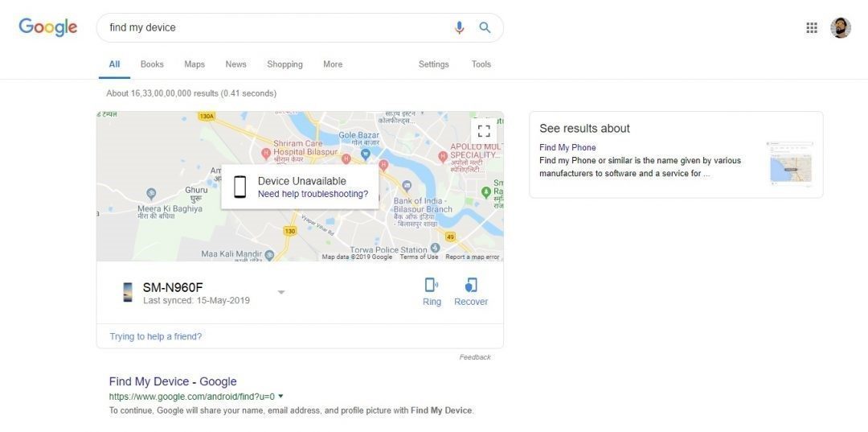Image resolution: width=868 pixels, height=432 pixels.
Task: Click the Recover device icon
Action: (471, 291)
